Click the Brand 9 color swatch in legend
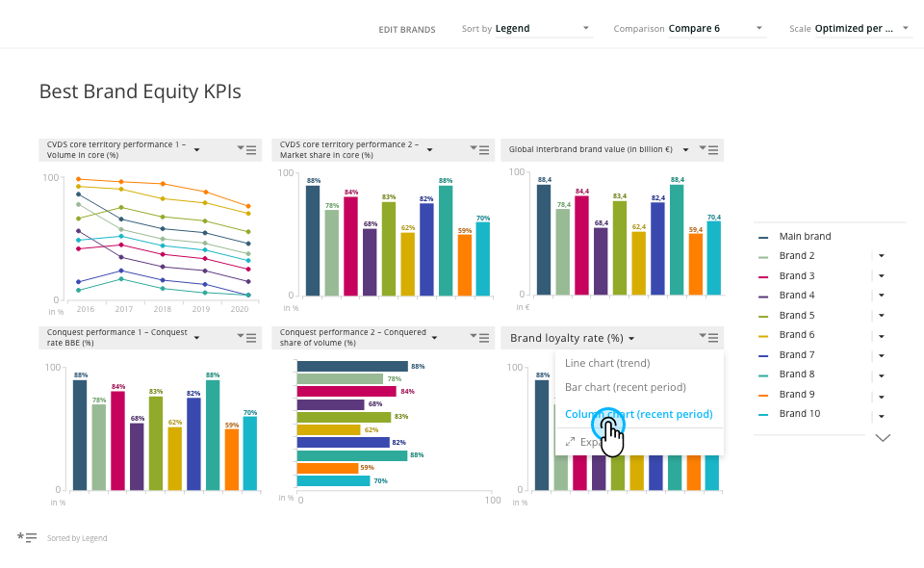Image resolution: width=924 pixels, height=568 pixels. [763, 396]
